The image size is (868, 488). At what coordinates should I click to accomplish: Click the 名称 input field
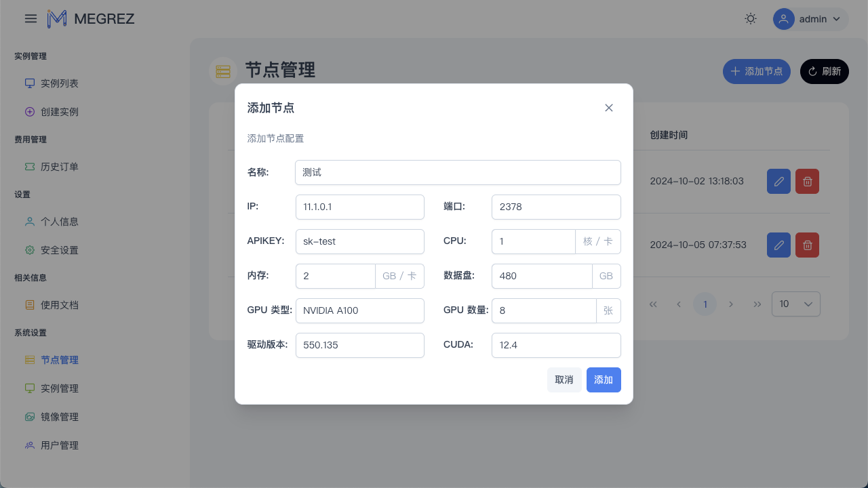(458, 172)
